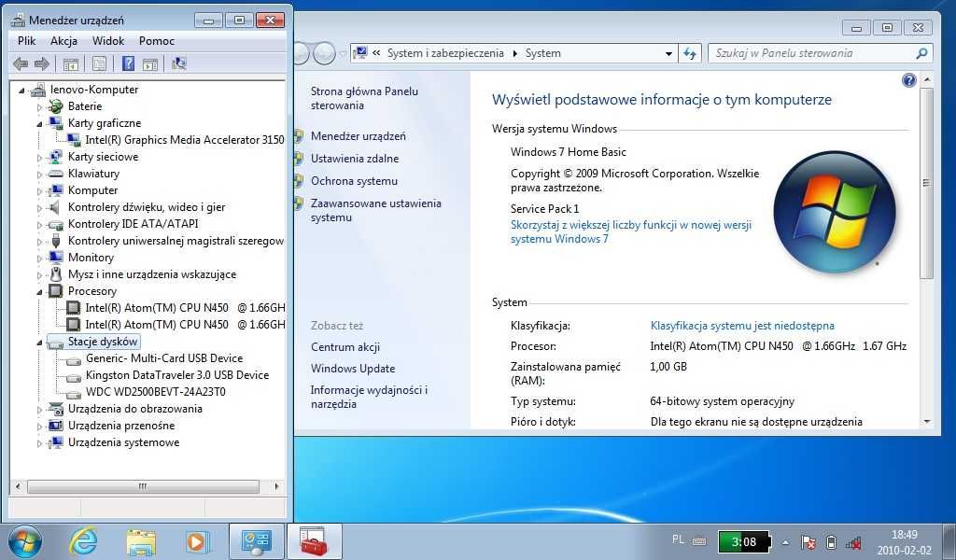Expand the Urządzenia systemowe node
The width and height of the screenshot is (956, 560).
(39, 443)
